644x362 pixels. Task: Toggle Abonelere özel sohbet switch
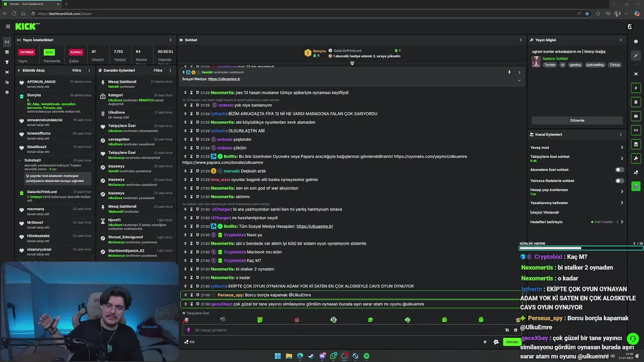[619, 170]
